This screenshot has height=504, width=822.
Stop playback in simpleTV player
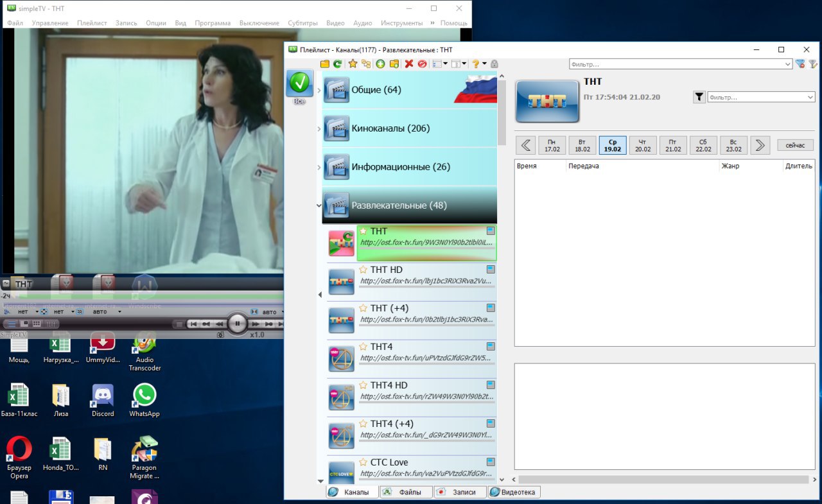pos(180,324)
